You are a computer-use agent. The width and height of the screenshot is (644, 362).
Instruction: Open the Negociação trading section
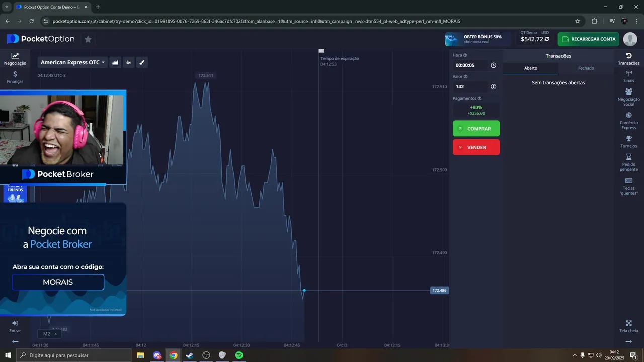pos(15,59)
